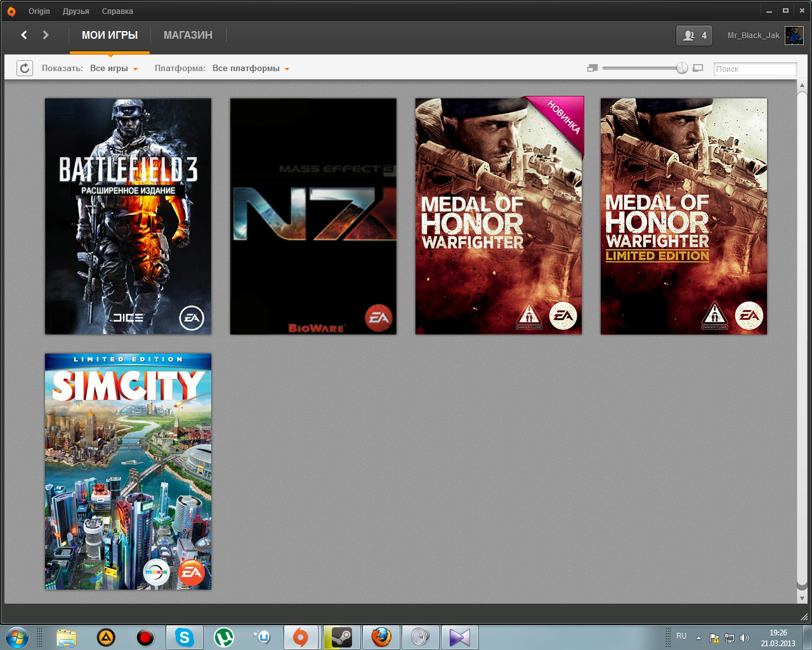The width and height of the screenshot is (812, 650).
Task: Open the Mr_Black_Jak profile avatar
Action: (x=794, y=36)
